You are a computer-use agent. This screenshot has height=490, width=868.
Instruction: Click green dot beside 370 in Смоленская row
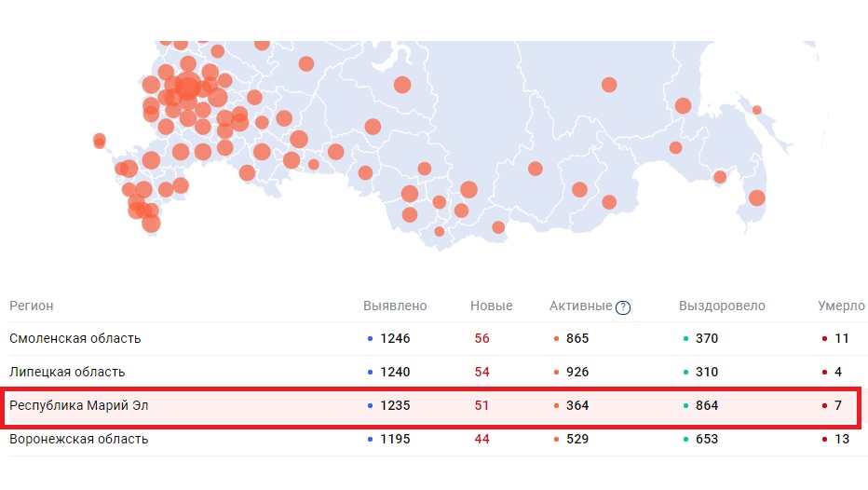[685, 339]
